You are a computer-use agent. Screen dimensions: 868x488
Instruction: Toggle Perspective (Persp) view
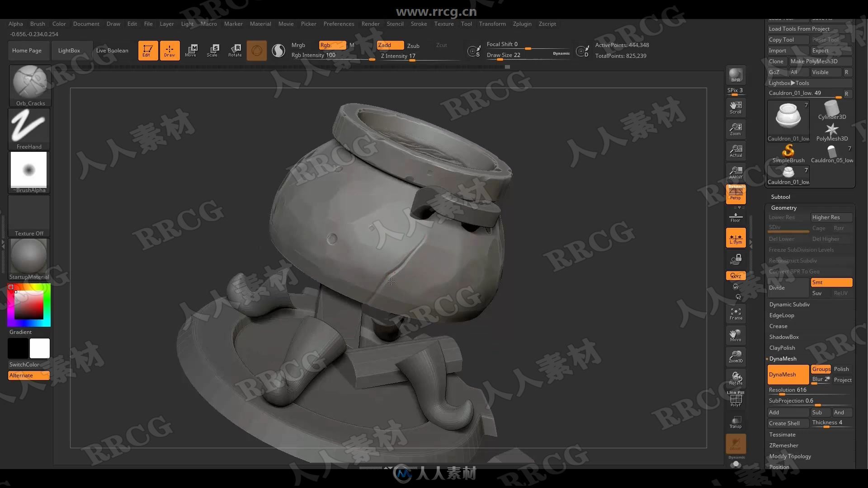click(x=736, y=194)
